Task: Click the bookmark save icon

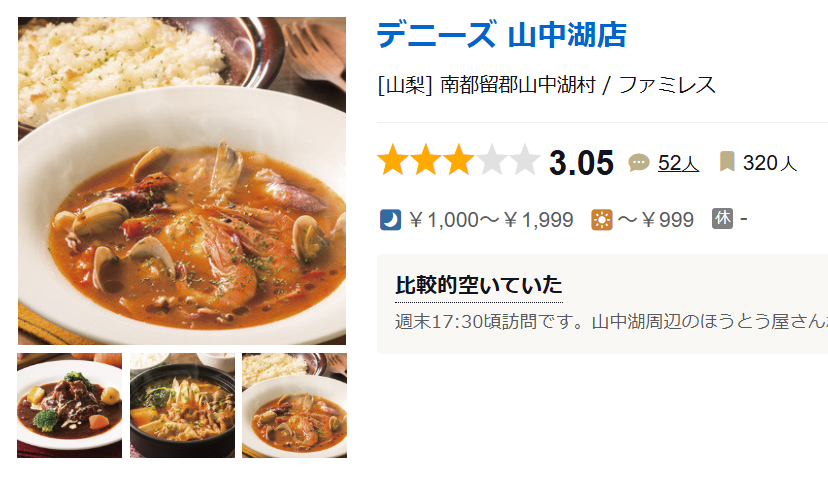Action: (x=727, y=162)
